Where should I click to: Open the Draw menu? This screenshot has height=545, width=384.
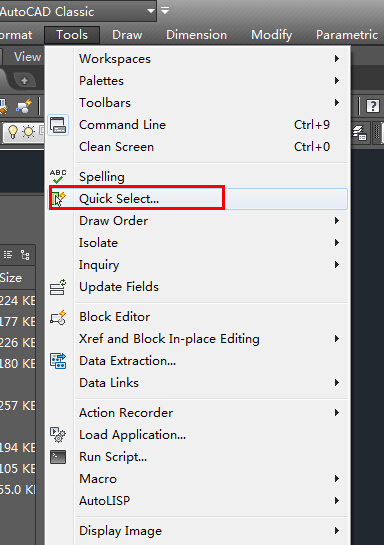click(127, 35)
